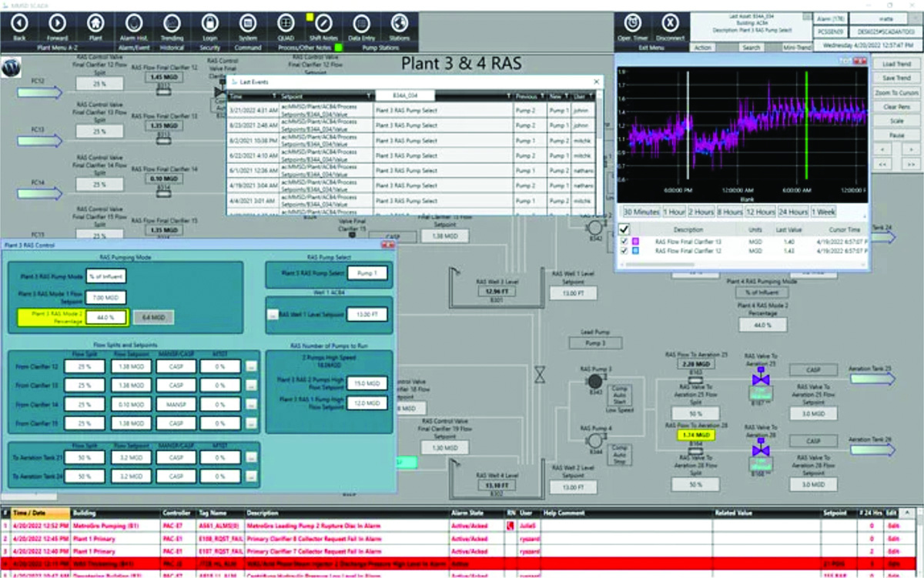Open the Data Entry icon

coord(362,23)
